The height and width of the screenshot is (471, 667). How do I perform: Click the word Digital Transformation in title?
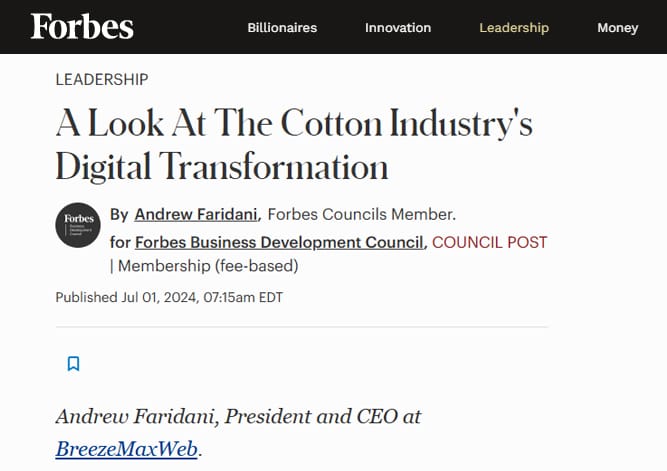(222, 166)
